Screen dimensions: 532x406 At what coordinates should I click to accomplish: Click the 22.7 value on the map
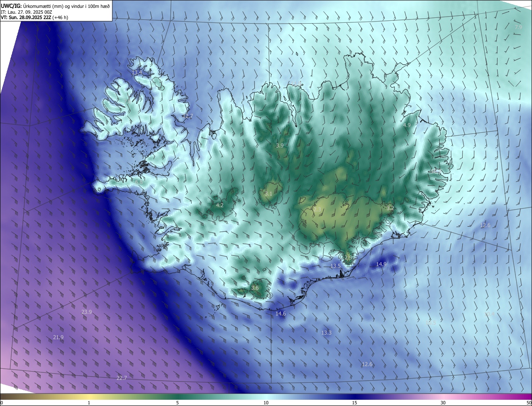[x=121, y=378]
